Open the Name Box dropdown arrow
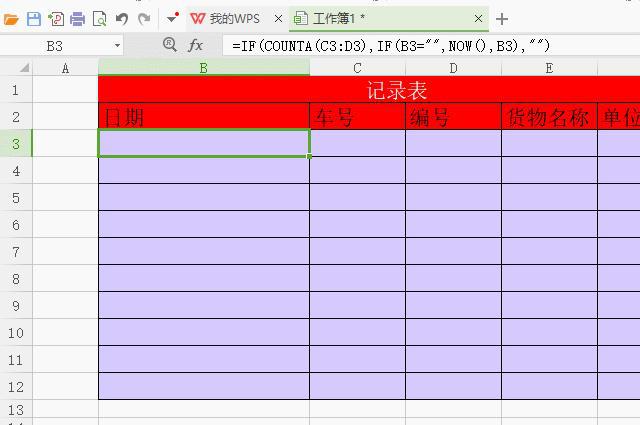640x425 pixels. (117, 46)
